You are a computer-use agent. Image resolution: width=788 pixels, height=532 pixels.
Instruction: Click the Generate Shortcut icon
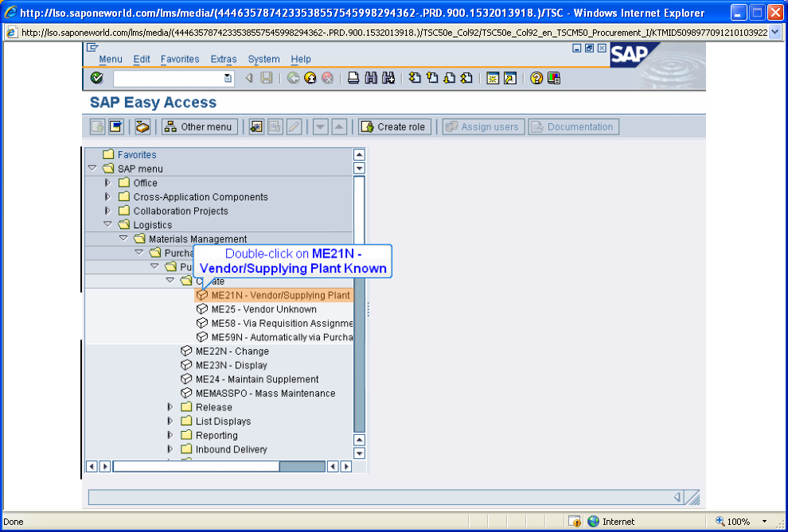[x=510, y=78]
